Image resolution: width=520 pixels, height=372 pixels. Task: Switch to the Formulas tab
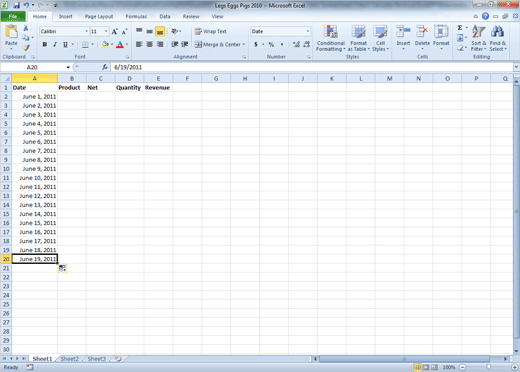(x=136, y=16)
